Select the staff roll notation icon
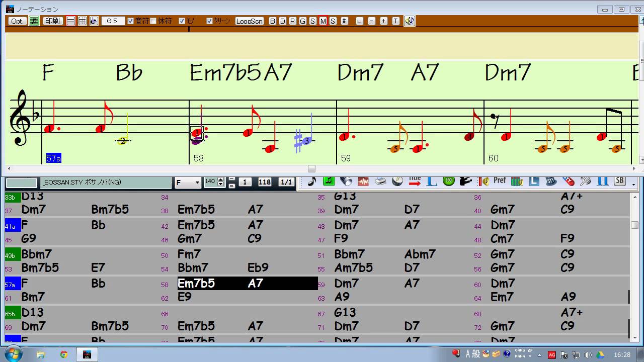 click(94, 21)
